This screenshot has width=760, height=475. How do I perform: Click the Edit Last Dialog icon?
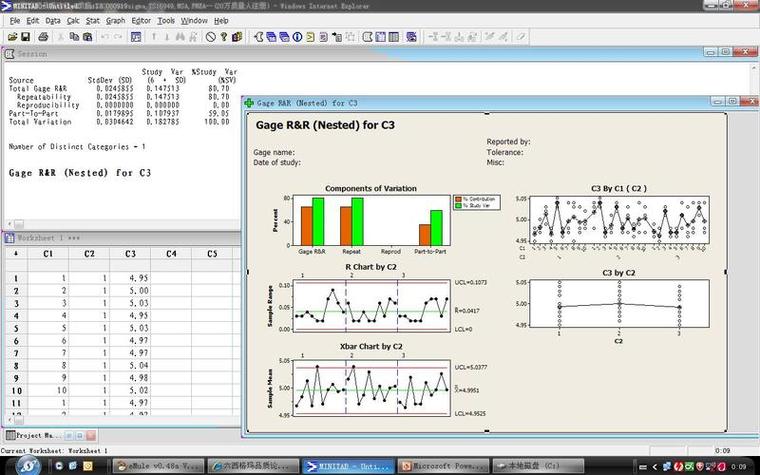[136, 37]
